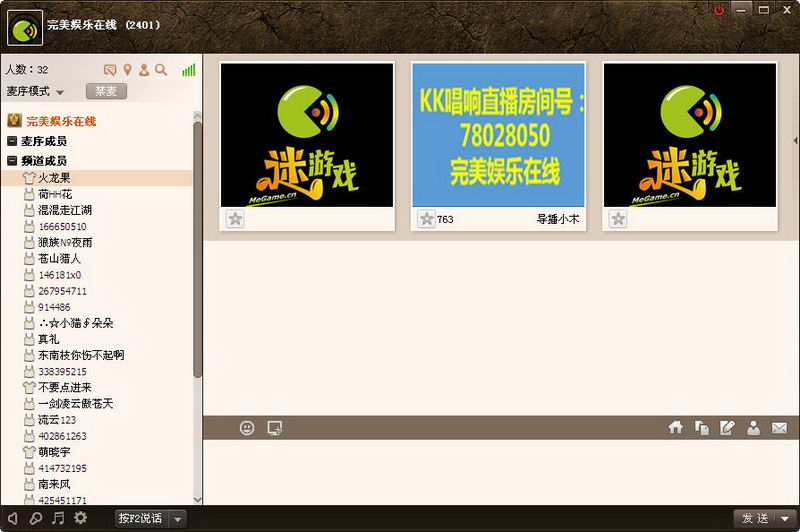Screen dimensions: 800x532
Task: Click the 导播小木 name label
Action: click(558, 219)
